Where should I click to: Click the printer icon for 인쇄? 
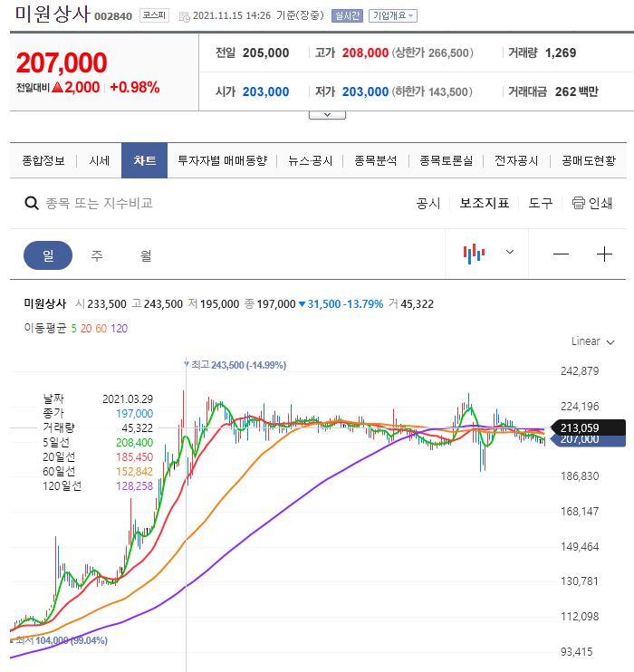pos(578,203)
